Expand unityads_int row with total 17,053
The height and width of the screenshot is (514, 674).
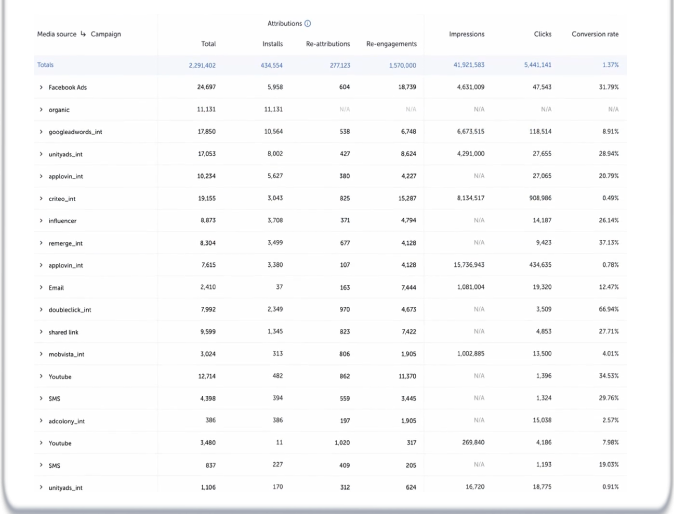[x=41, y=154]
